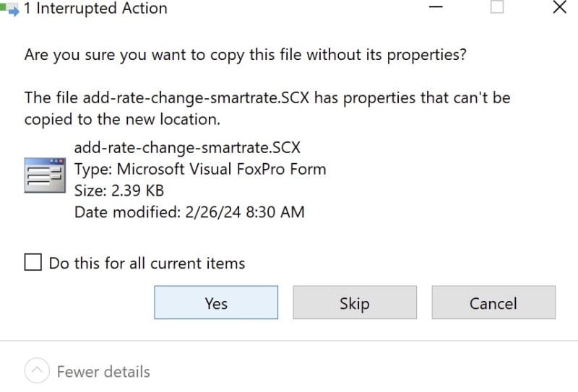Viewport: 578px width, 392px height.
Task: Click the Yes button to copy without properties
Action: click(216, 302)
